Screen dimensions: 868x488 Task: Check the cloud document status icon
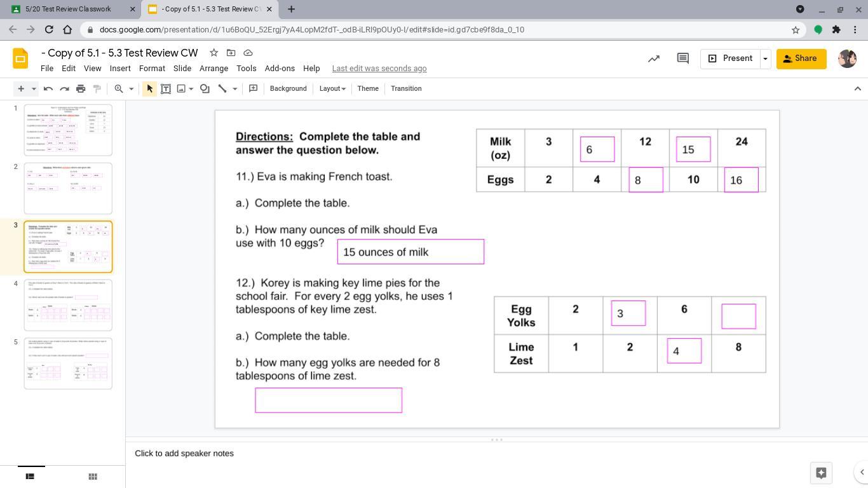(x=248, y=53)
